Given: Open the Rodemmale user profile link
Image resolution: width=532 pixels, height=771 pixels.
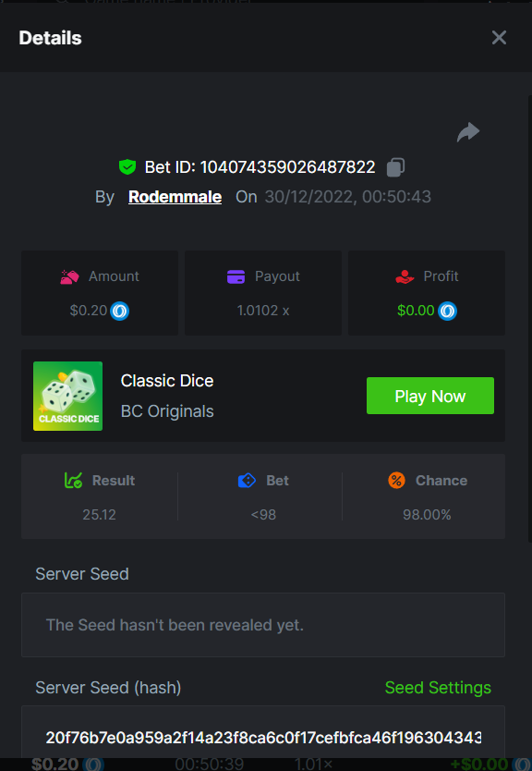Looking at the screenshot, I should pos(175,197).
